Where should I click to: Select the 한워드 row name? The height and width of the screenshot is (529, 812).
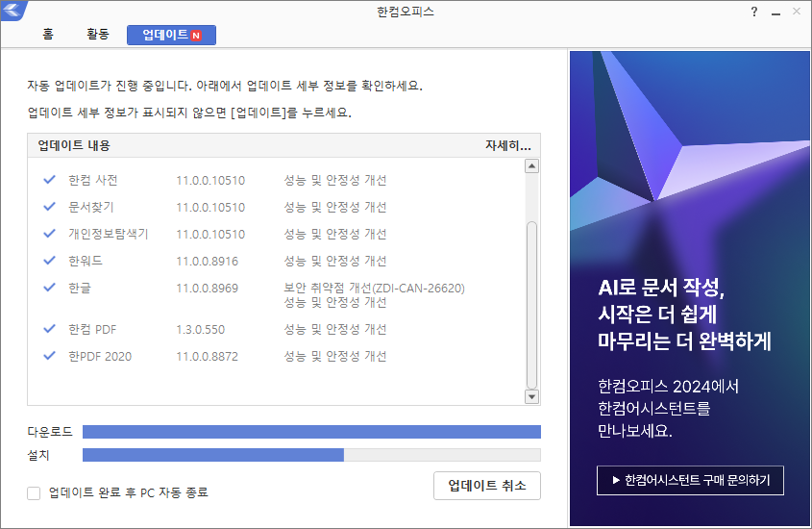coord(86,261)
